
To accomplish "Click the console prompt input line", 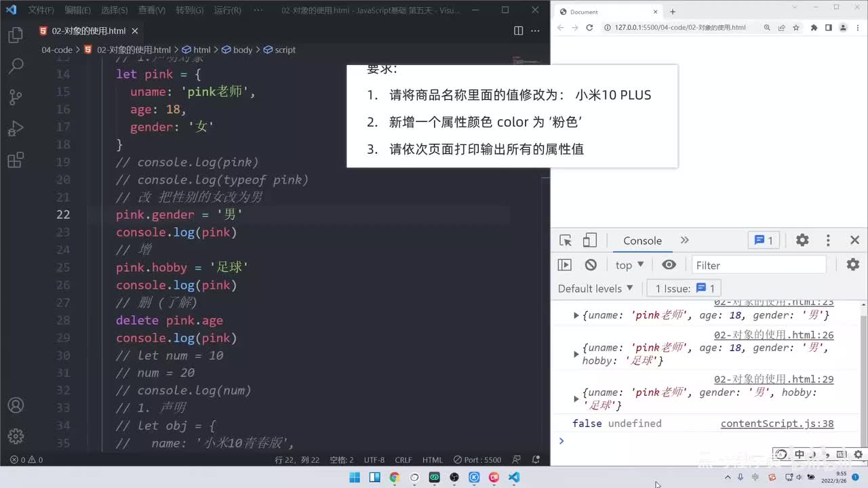I will point(705,441).
